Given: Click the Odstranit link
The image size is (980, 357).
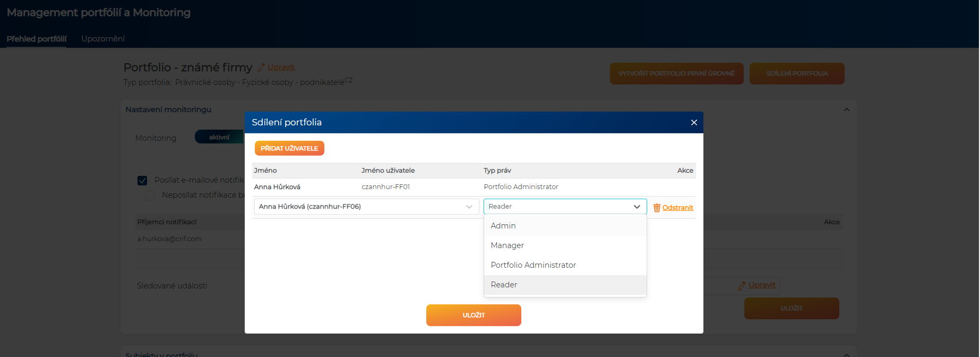Looking at the screenshot, I should (x=677, y=208).
